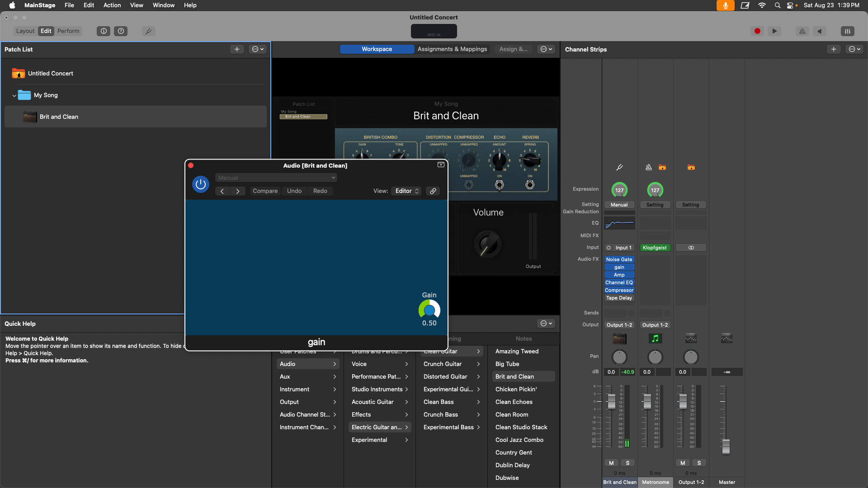Image resolution: width=868 pixels, height=488 pixels.
Task: Click the record button in the top toolbar
Action: (x=757, y=31)
